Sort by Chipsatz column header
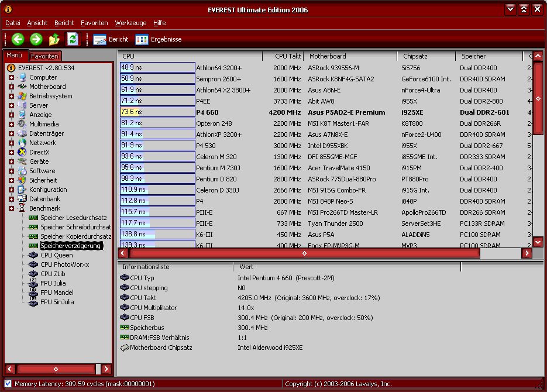Image resolution: width=547 pixels, height=392 pixels. [426, 56]
